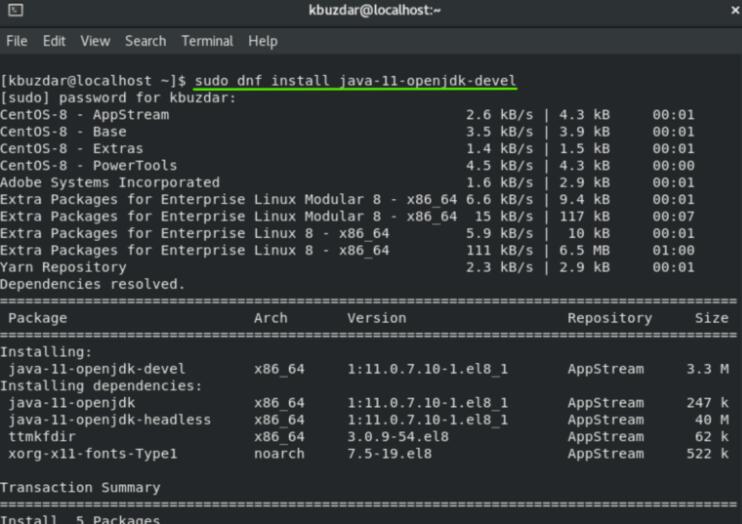Click the Installing: label
The height and width of the screenshot is (524, 742).
click(x=46, y=352)
